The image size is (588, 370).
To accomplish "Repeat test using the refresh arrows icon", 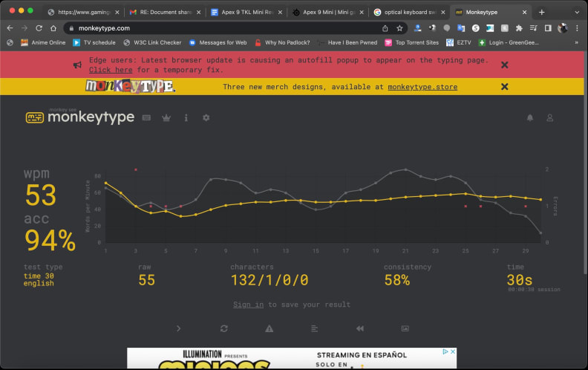I will (x=224, y=328).
